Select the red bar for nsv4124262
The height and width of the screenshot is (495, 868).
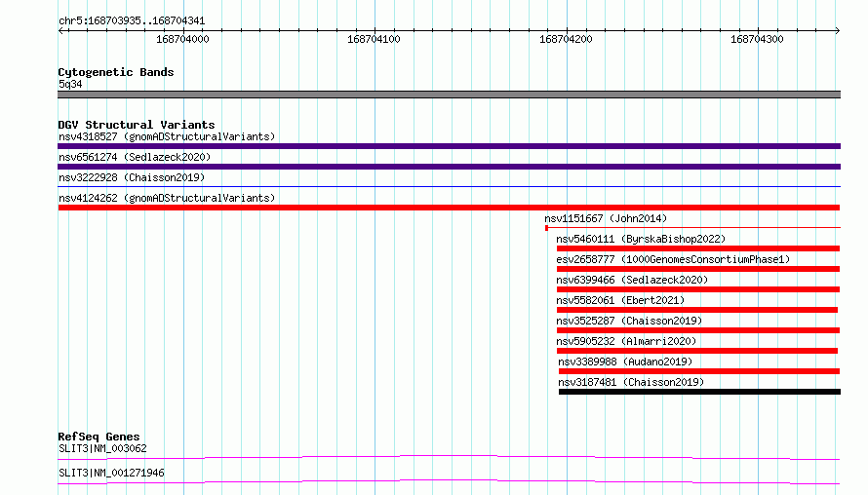coord(449,208)
